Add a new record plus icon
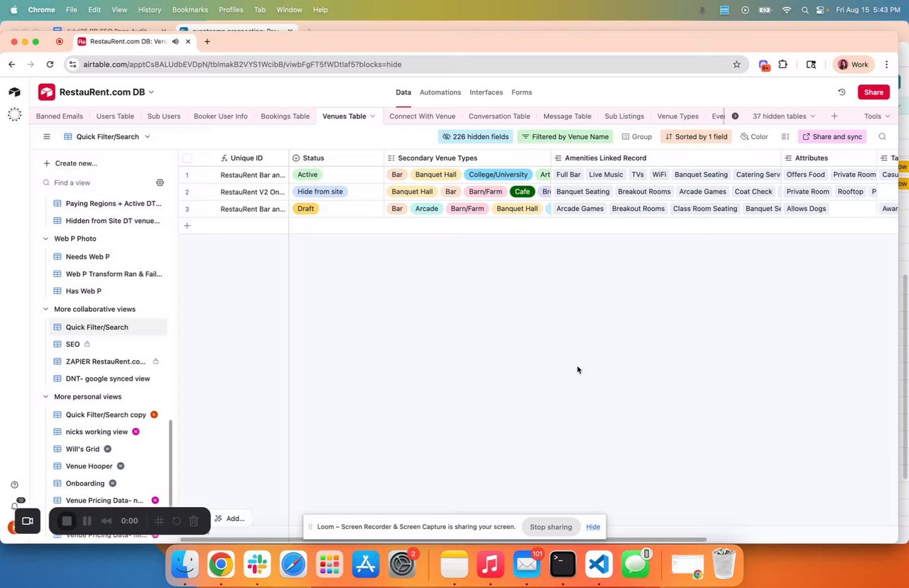 pos(187,226)
